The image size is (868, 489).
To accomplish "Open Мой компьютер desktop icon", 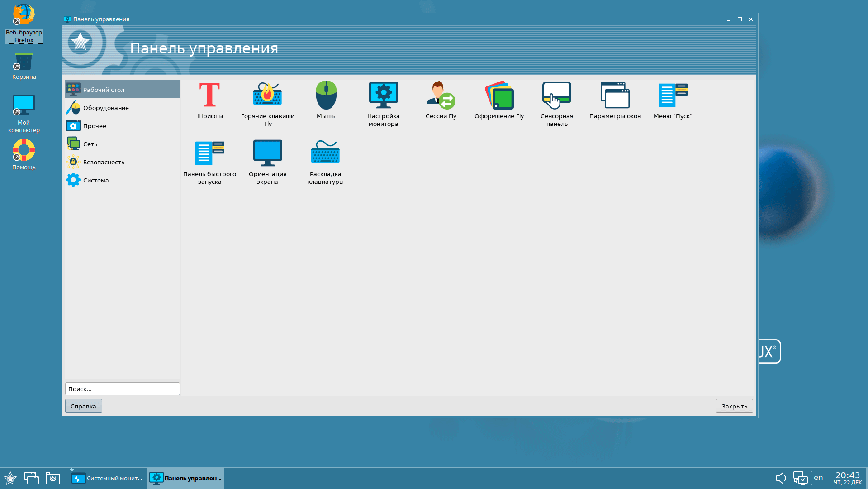I will [x=24, y=114].
